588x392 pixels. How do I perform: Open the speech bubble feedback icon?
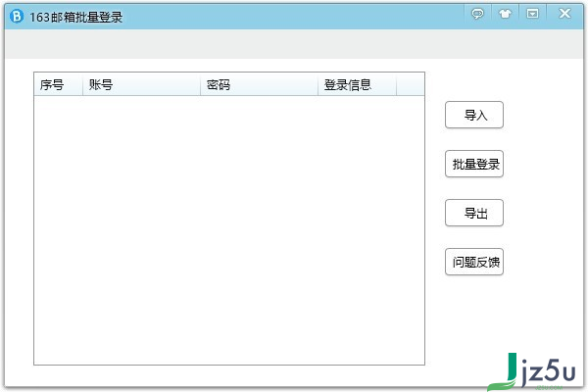pyautogui.click(x=477, y=15)
